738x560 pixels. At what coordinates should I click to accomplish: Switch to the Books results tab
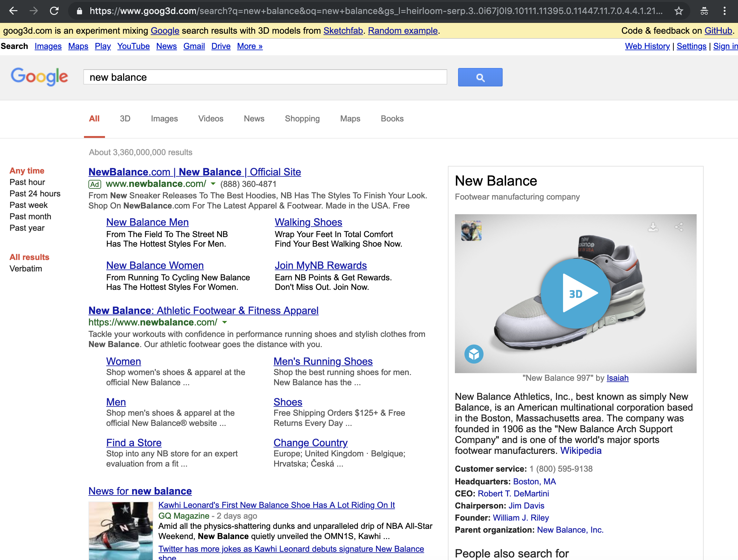(x=392, y=119)
